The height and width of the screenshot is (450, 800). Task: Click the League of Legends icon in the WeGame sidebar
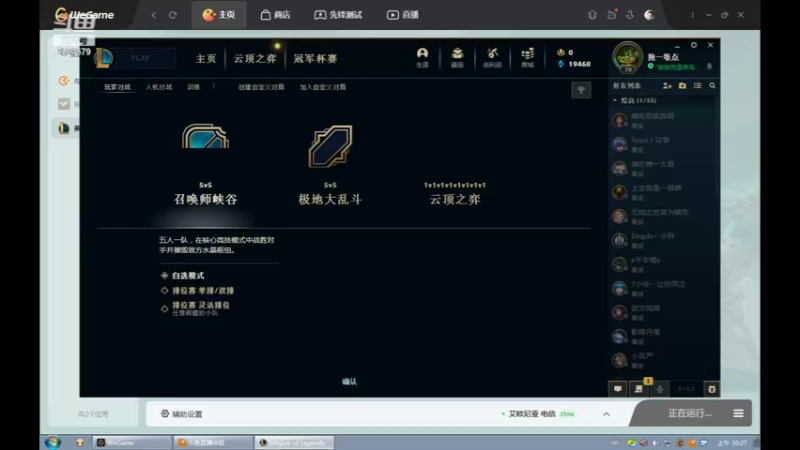tap(64, 128)
